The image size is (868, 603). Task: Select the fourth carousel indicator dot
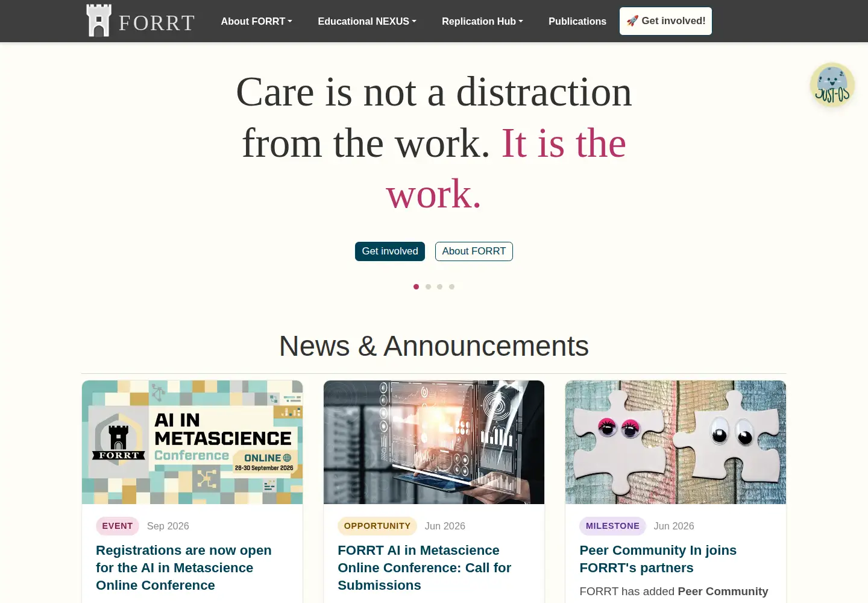(x=451, y=286)
